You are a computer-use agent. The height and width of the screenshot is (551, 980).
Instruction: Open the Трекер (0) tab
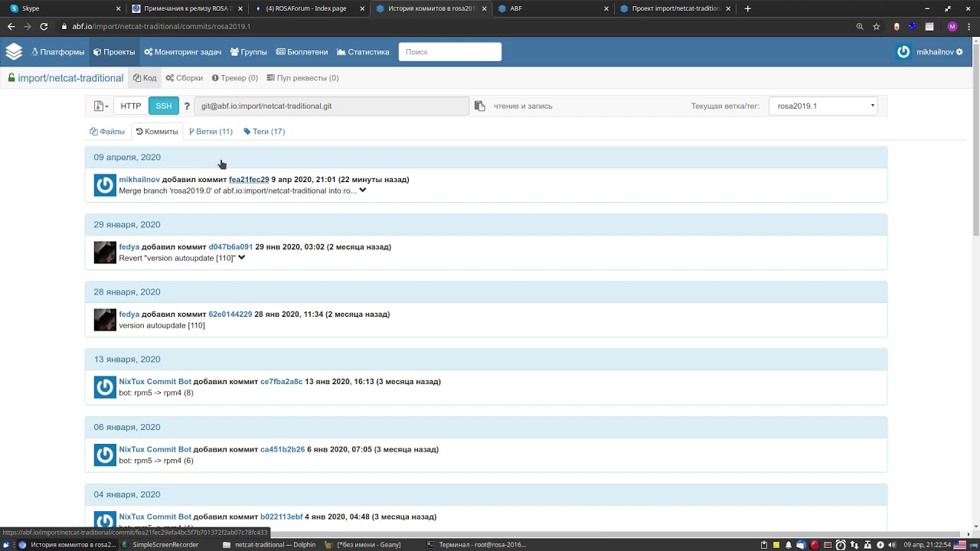pos(235,78)
